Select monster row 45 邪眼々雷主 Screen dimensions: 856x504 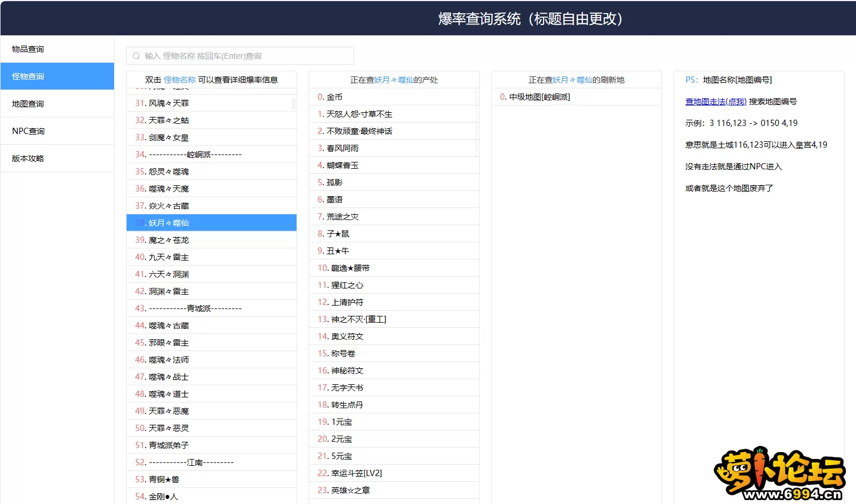(212, 343)
